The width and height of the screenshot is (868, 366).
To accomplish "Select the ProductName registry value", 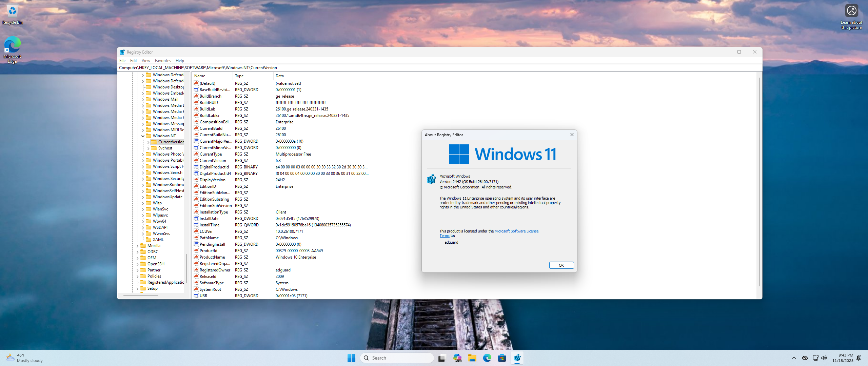I will (x=212, y=257).
